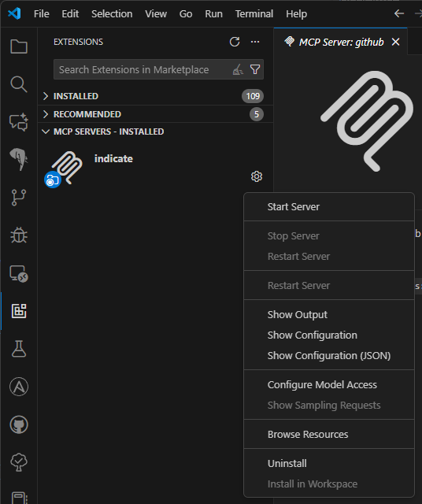This screenshot has height=504, width=422.
Task: Choose Show Sampling Requests menu entry
Action: click(329, 406)
